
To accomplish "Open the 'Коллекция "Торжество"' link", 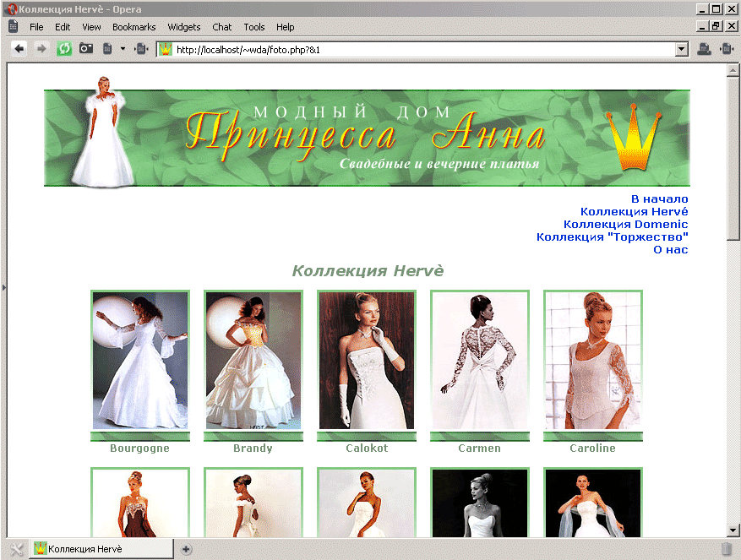I will coord(613,237).
